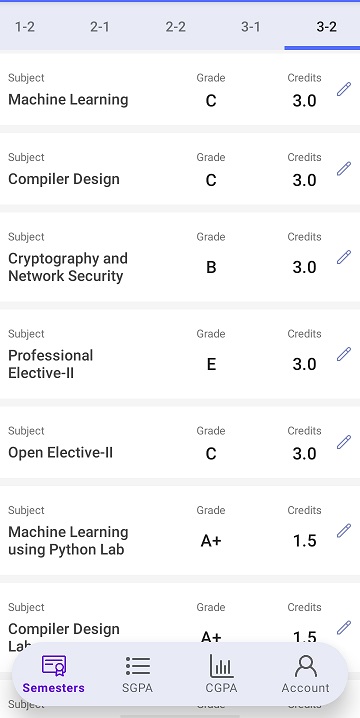Select the Open Elective-II subject card
This screenshot has height=718, width=360.
pyautogui.click(x=180, y=442)
